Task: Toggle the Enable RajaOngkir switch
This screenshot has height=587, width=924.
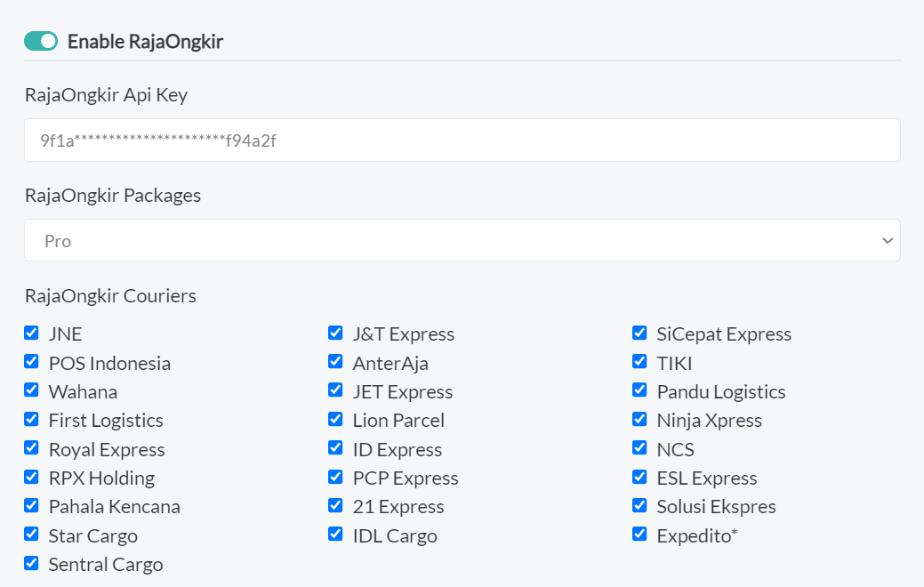Action: click(x=41, y=41)
